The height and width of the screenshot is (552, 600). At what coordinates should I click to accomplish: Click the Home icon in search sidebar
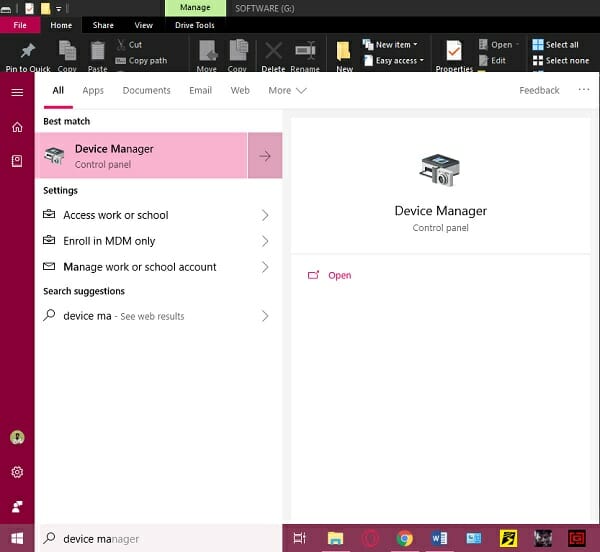pyautogui.click(x=17, y=127)
